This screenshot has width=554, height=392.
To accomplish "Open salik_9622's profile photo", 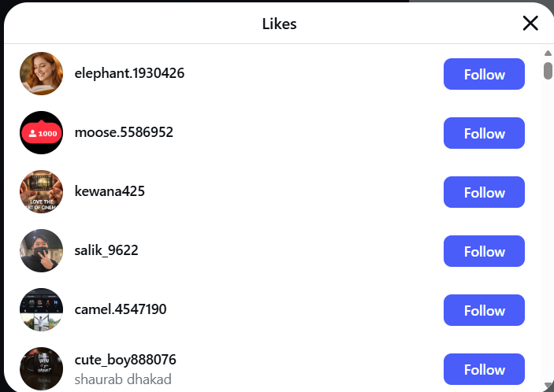I will 41,251.
